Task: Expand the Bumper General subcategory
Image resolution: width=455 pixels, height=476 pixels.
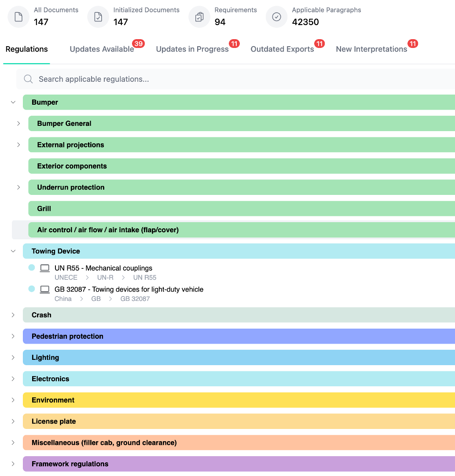Action: coord(18,124)
